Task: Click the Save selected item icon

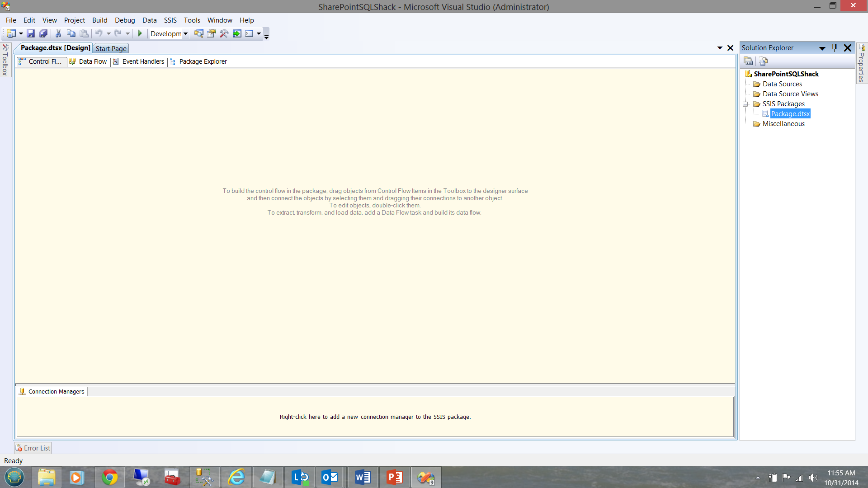Action: coord(31,33)
